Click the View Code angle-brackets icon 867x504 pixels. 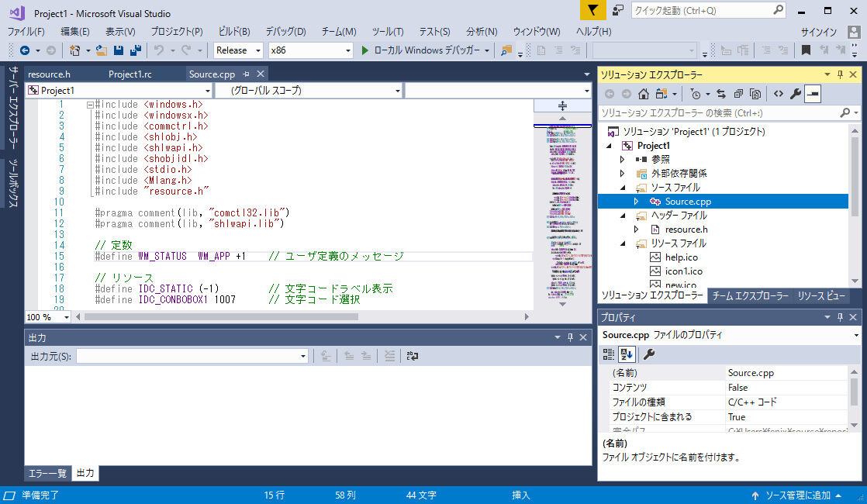coord(779,94)
